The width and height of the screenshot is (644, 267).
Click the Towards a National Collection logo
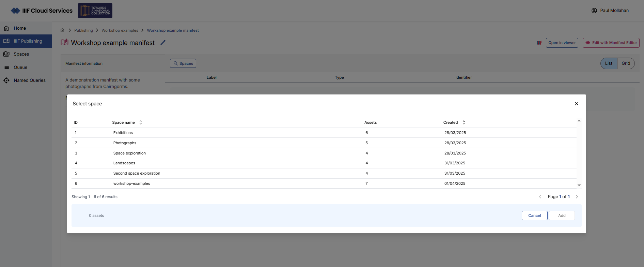point(95,11)
